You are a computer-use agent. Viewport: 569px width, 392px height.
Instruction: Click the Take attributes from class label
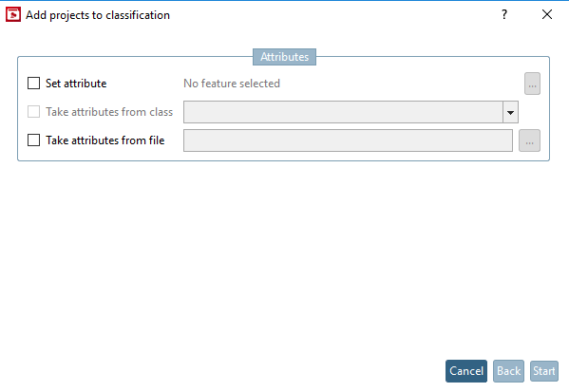pos(109,112)
